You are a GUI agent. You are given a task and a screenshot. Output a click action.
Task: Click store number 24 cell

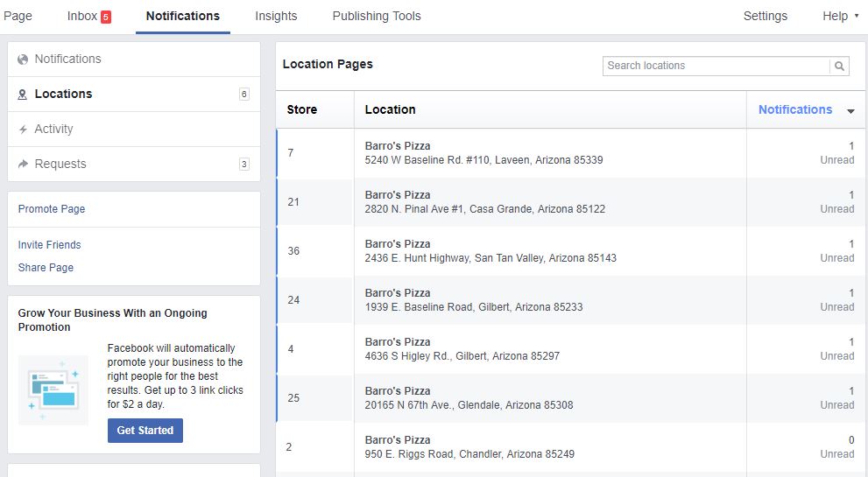pyautogui.click(x=315, y=300)
